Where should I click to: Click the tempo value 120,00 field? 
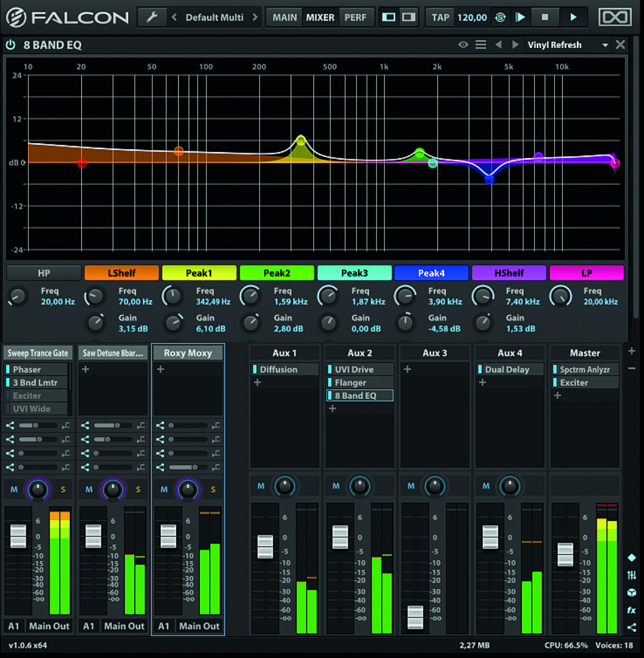pos(472,18)
